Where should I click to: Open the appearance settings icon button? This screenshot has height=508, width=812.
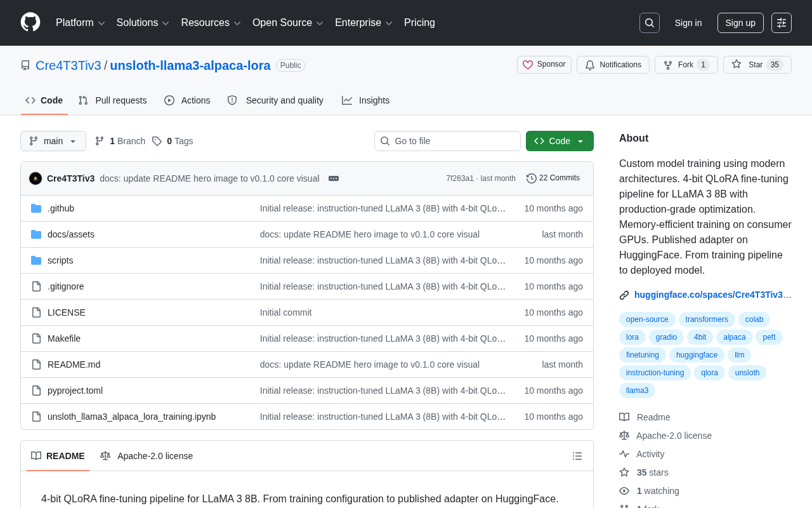click(782, 23)
